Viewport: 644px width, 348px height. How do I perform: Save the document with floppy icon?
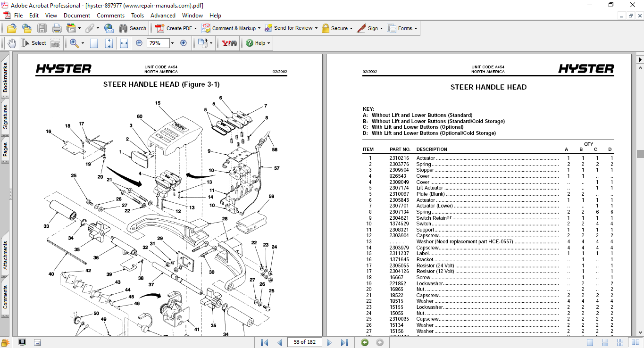42,28
